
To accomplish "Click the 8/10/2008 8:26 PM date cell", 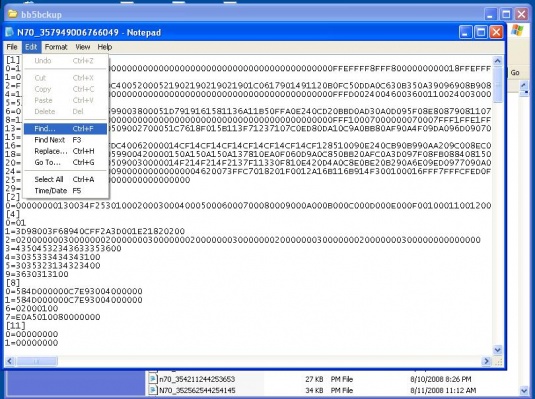I will pyautogui.click(x=440, y=379).
